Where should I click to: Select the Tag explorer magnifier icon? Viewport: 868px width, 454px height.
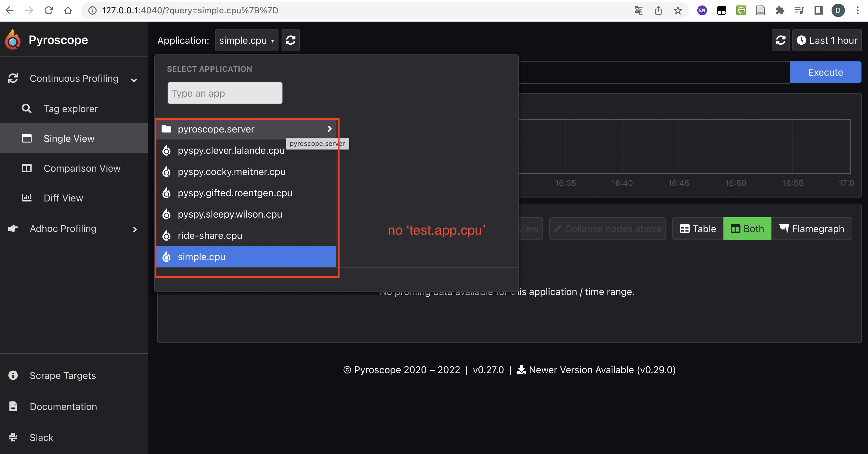[x=27, y=108]
